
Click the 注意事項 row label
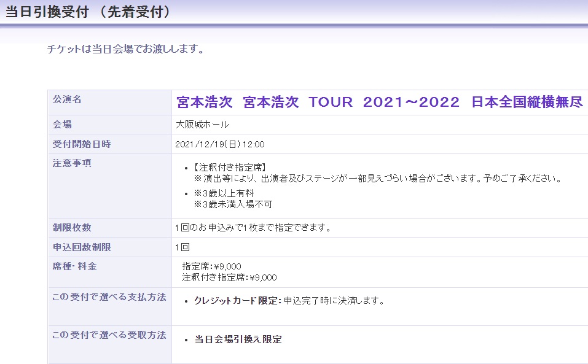(72, 163)
